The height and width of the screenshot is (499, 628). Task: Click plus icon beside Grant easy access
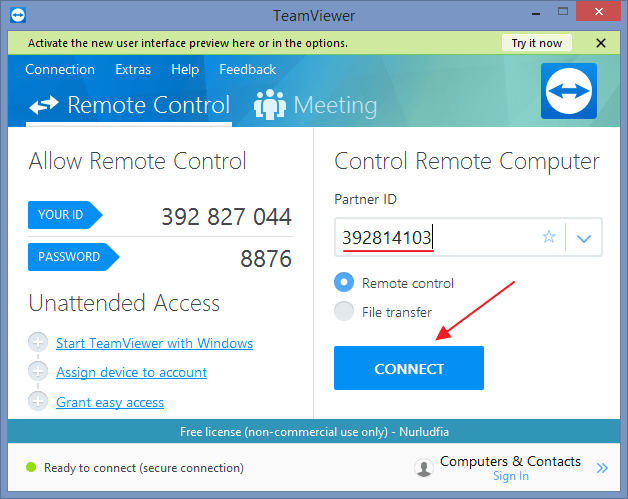point(38,401)
